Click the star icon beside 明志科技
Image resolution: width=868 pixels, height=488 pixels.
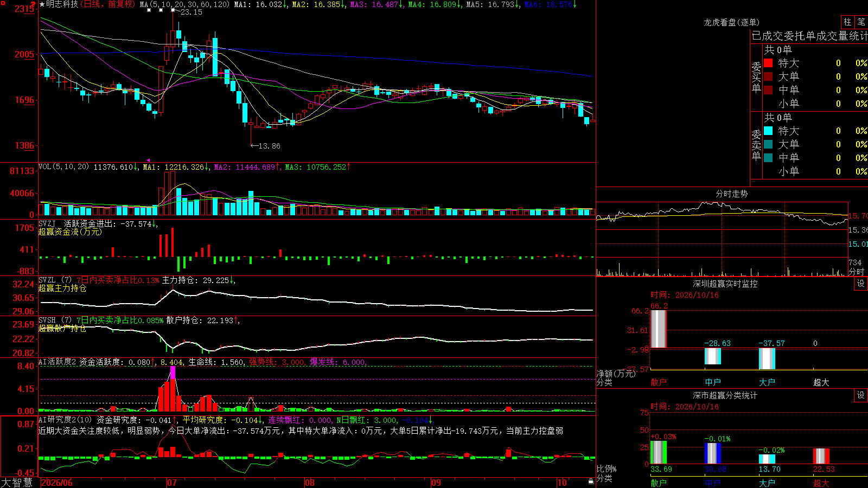[x=42, y=4]
